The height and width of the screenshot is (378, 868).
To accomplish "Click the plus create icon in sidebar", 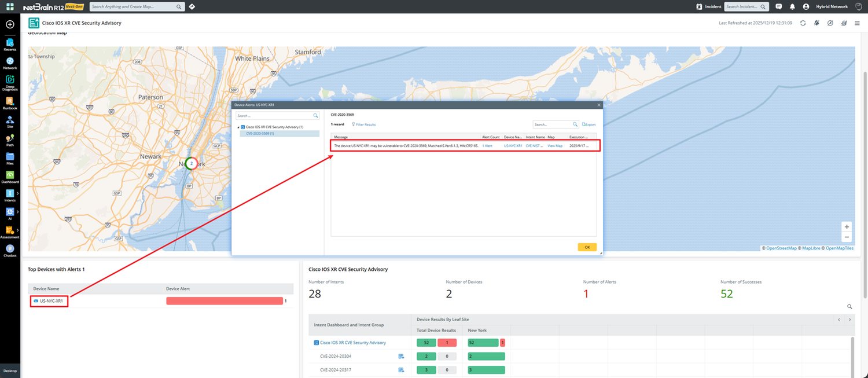I will click(10, 25).
